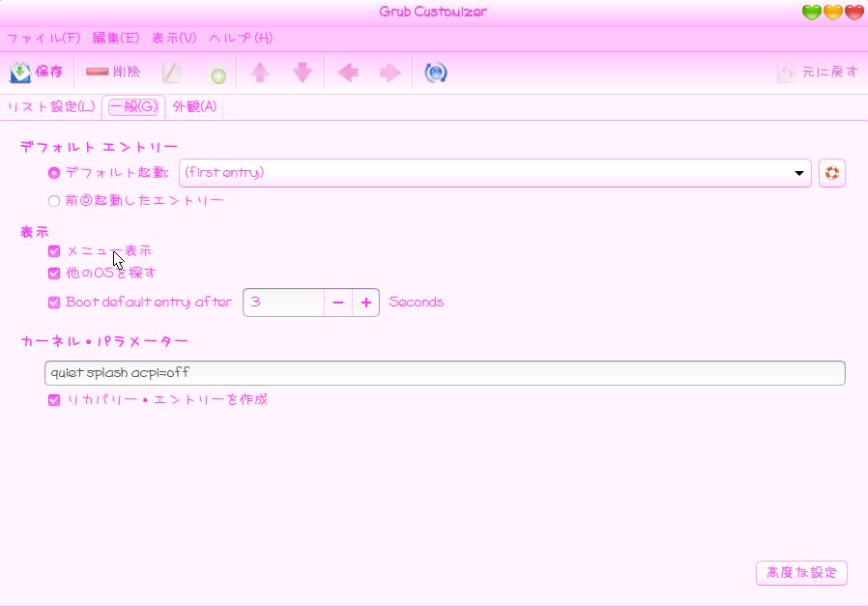Open the (first entry) default dropdown
Viewport: 868px width, 607px height.
495,173
